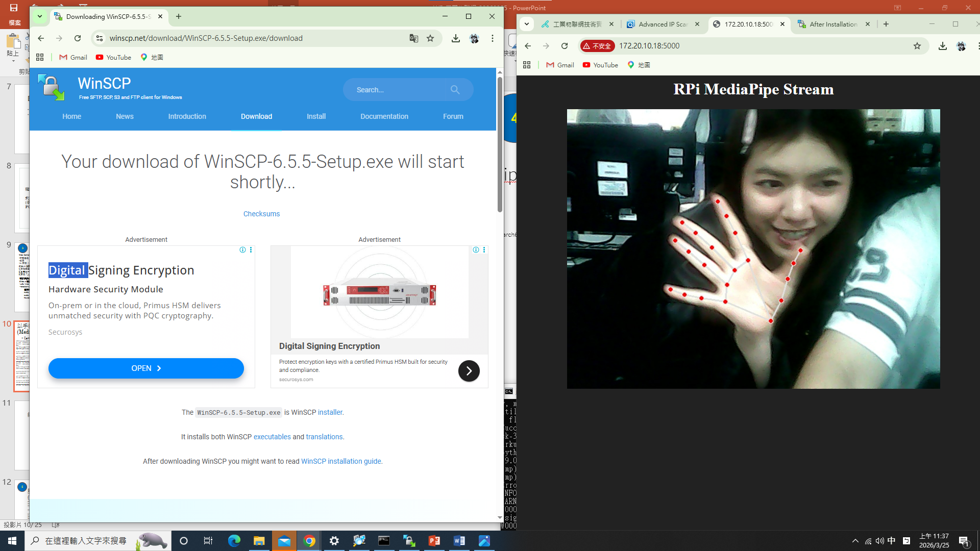Open the apps grid in bookmarks bar
Image resolution: width=980 pixels, height=551 pixels.
[40, 57]
